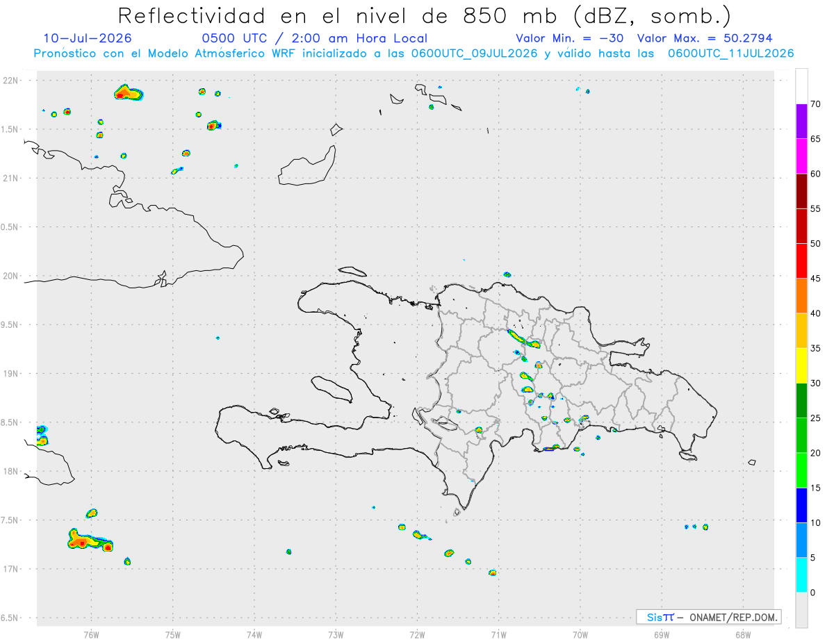Pick the dark blue 10–15 dBZ colorbar segment
Screen dimensions: 834x644
801,505
